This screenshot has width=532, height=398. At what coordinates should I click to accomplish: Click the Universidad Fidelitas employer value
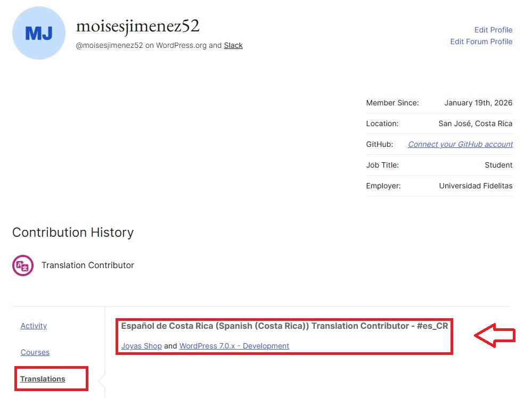(x=476, y=186)
